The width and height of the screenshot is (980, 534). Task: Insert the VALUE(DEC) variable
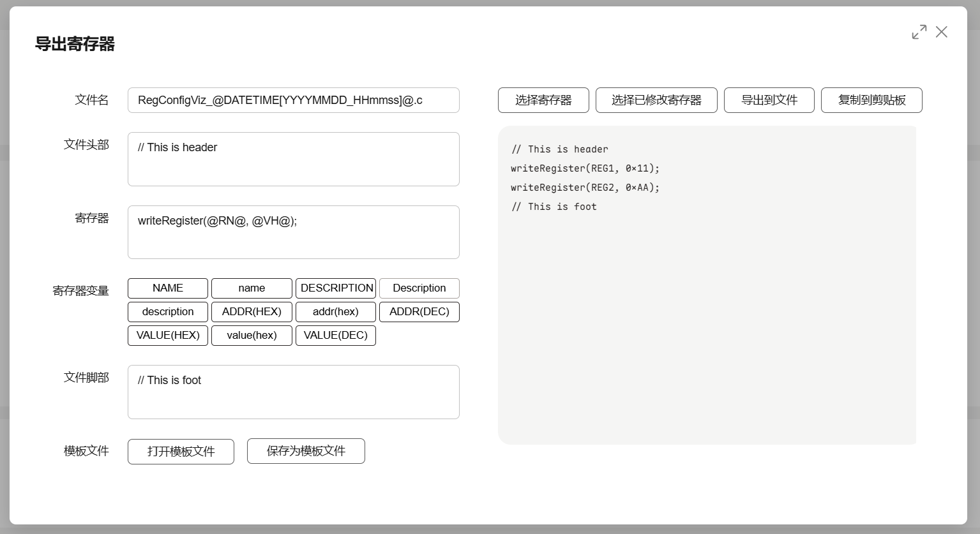[336, 336]
